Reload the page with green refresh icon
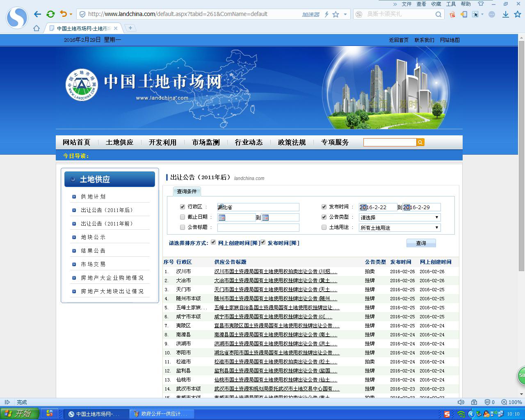The width and height of the screenshot is (525, 420). (x=50, y=14)
